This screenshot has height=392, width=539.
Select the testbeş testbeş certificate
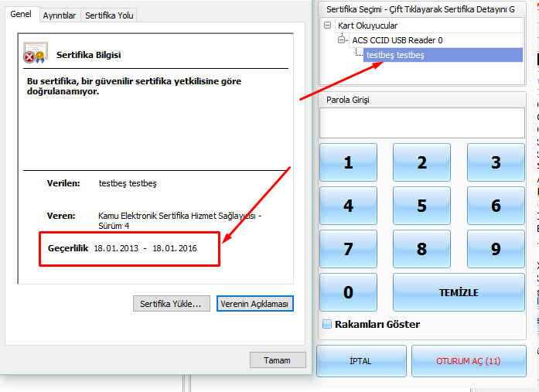(394, 55)
